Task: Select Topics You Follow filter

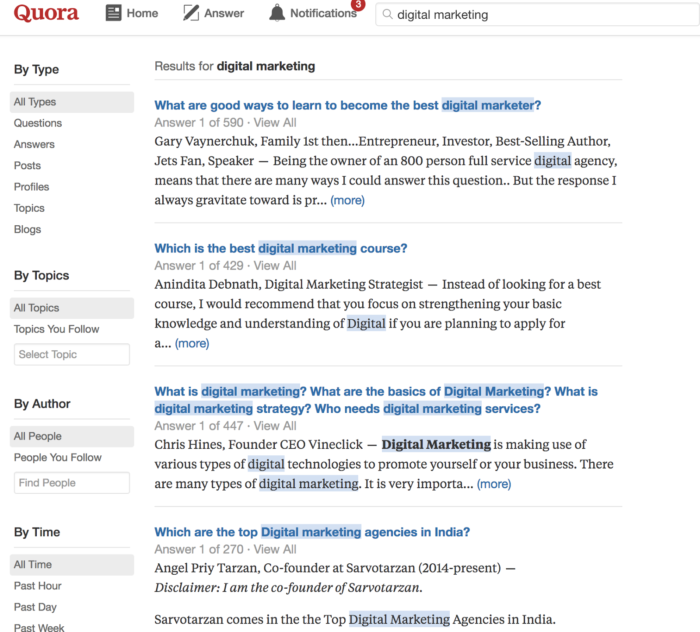Action: 57,329
